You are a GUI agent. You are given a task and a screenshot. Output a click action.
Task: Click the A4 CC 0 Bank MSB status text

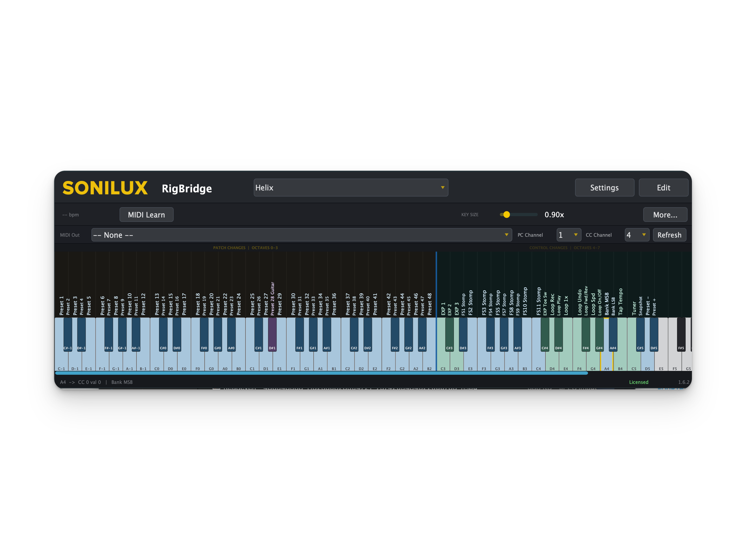[x=96, y=382]
